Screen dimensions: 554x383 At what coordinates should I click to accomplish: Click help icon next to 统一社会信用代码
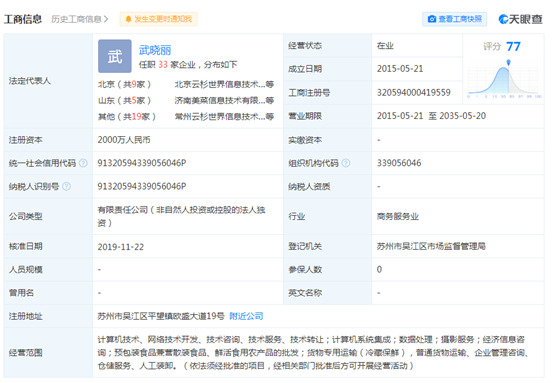point(83,163)
